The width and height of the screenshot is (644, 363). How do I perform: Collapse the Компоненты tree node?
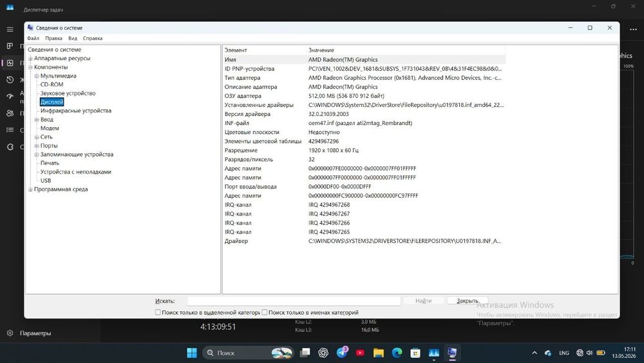[x=30, y=67]
